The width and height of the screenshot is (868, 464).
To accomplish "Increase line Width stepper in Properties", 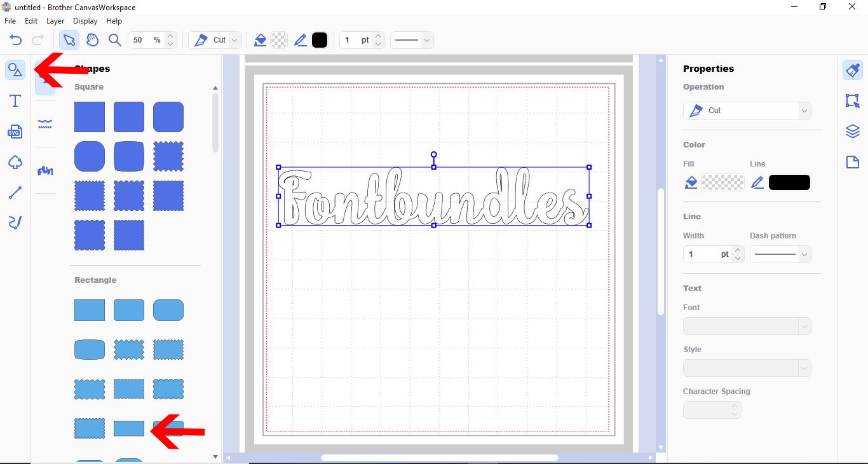I will (x=738, y=250).
